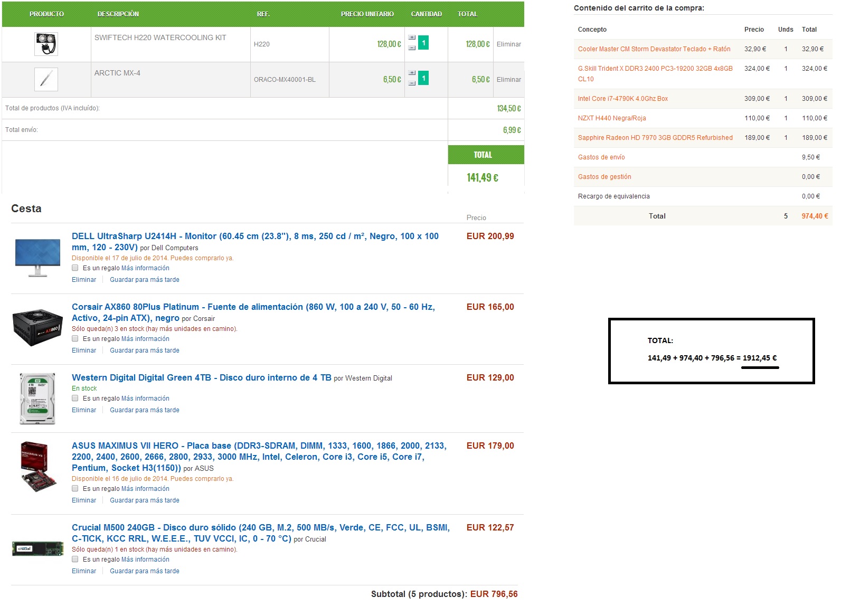The width and height of the screenshot is (860, 616).
Task: Open Intel Core i7-4790K product link
Action: (x=623, y=99)
